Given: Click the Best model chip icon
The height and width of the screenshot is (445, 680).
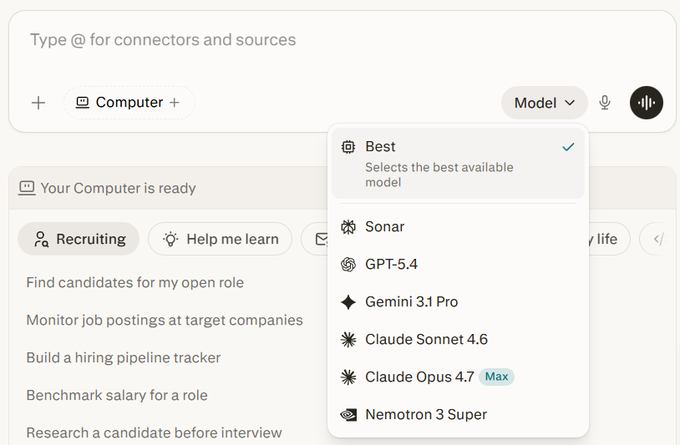Looking at the screenshot, I should 348,147.
